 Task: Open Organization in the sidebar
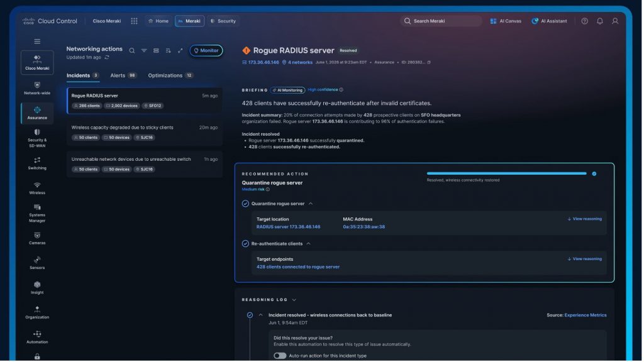(x=37, y=313)
